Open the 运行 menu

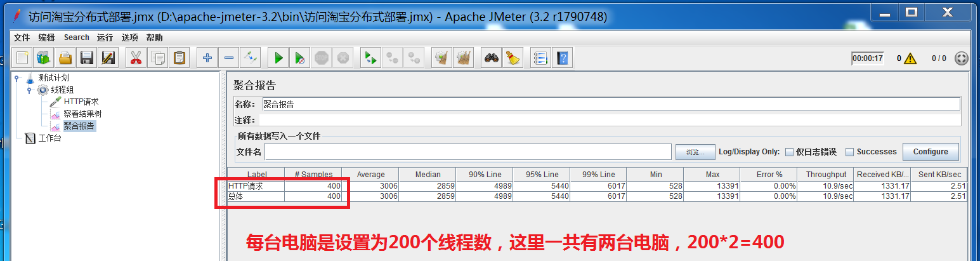pos(105,37)
